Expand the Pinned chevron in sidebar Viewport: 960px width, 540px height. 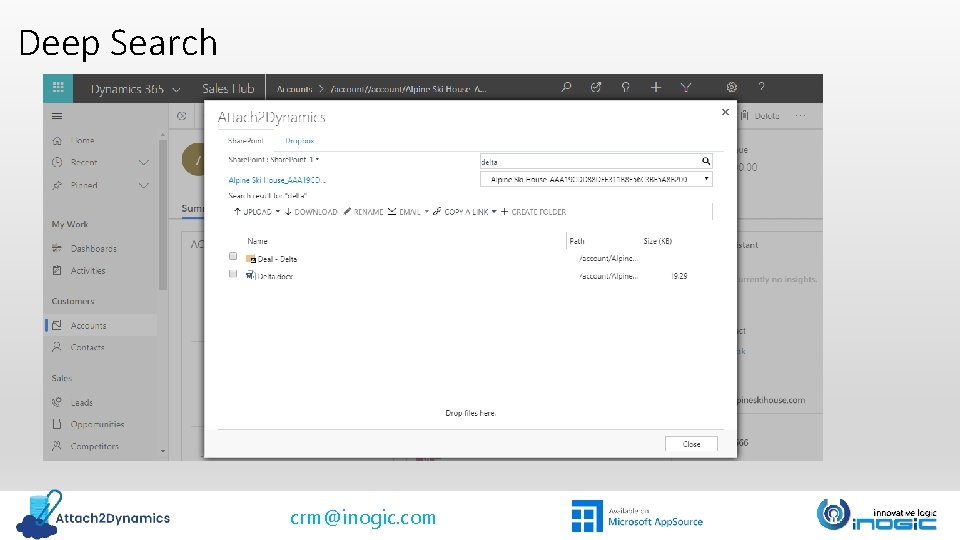click(143, 185)
